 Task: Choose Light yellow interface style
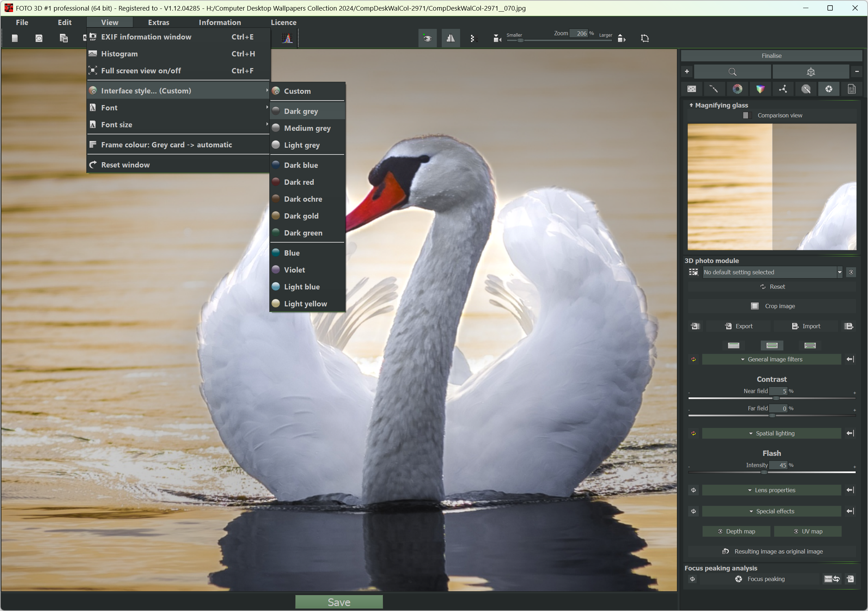click(x=305, y=304)
